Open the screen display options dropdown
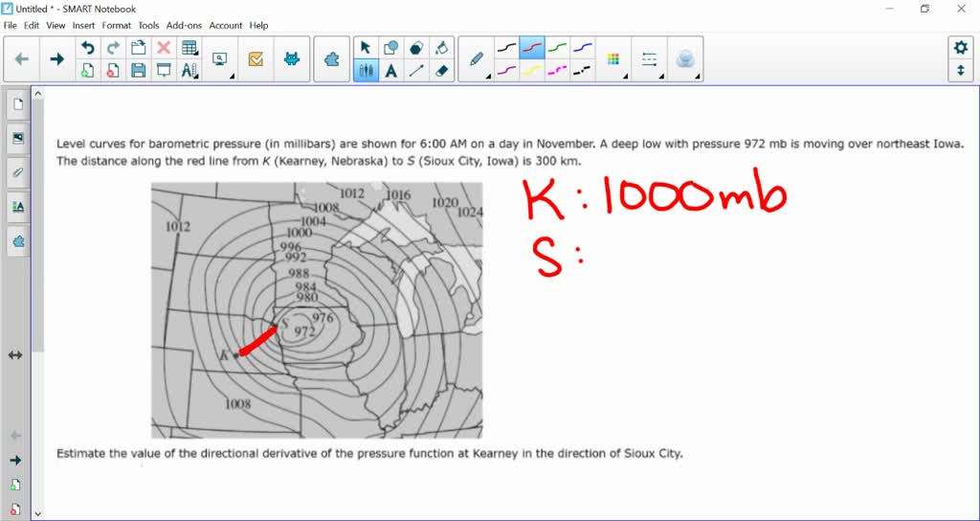This screenshot has width=980, height=521. pyautogui.click(x=220, y=58)
